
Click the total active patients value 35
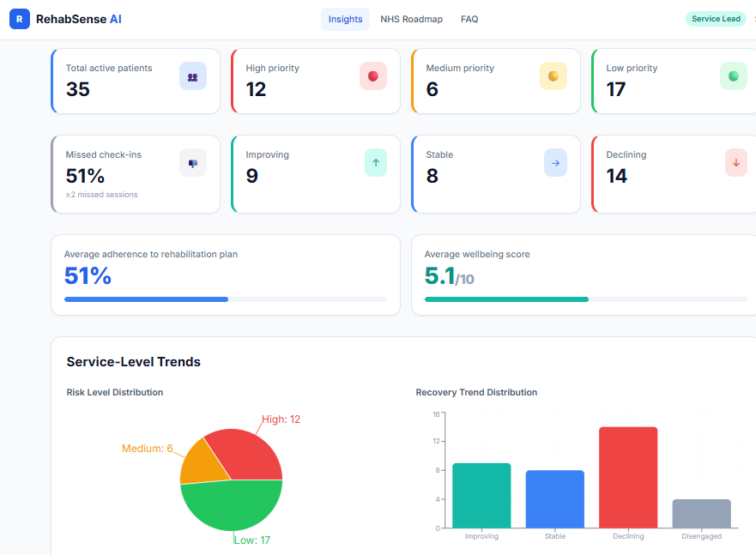click(x=77, y=89)
